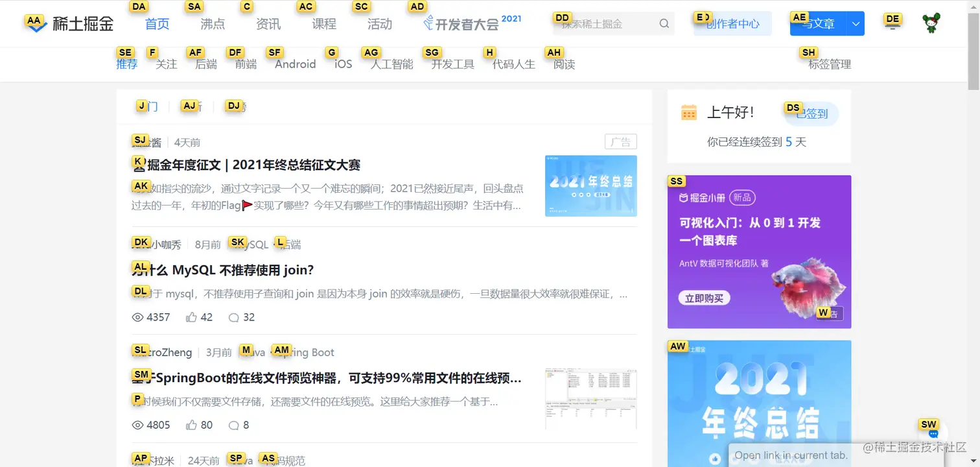Viewport: 980px width, 467px height.
Task: Click the 稀土掘金 logo icon
Action: coord(35,25)
